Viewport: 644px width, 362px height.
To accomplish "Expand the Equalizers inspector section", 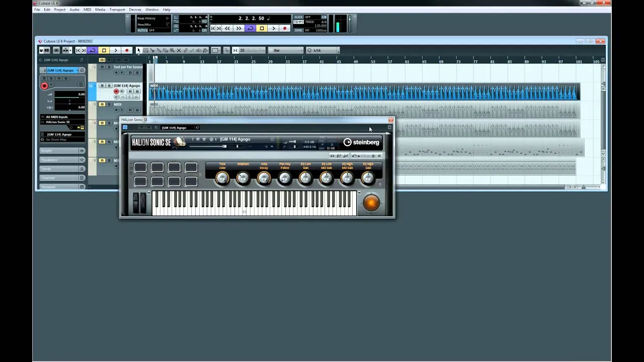I will pyautogui.click(x=62, y=160).
